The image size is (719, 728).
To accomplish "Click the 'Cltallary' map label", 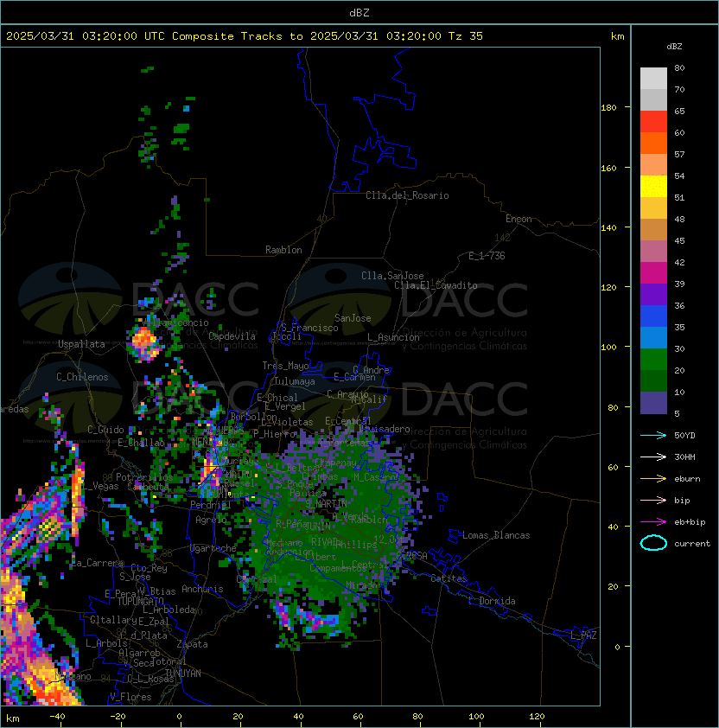I will point(113,620).
